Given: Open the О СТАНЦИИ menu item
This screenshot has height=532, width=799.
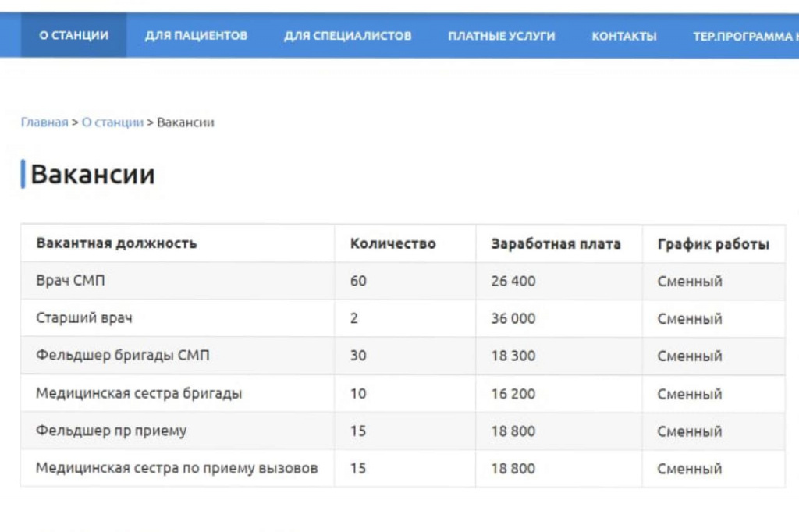Looking at the screenshot, I should (x=73, y=34).
